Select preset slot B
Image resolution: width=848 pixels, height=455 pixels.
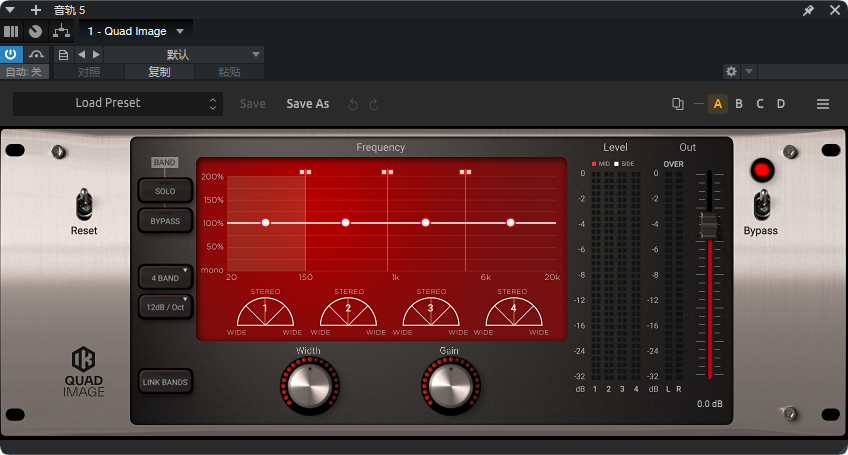click(x=739, y=104)
